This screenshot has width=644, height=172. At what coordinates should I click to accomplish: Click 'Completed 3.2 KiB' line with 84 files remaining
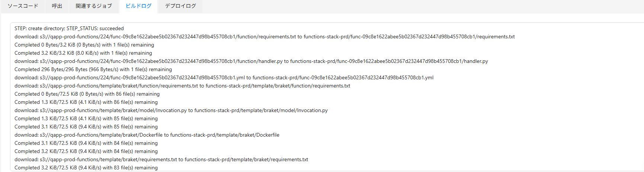[86, 151]
